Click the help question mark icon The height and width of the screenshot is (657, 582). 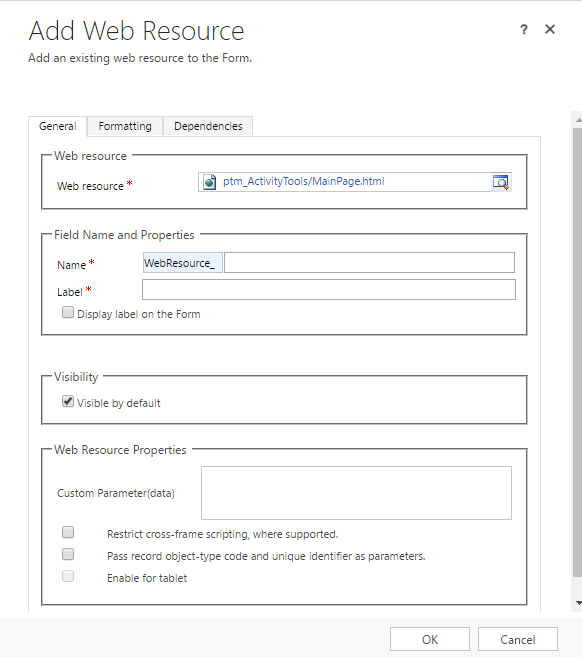[x=524, y=29]
